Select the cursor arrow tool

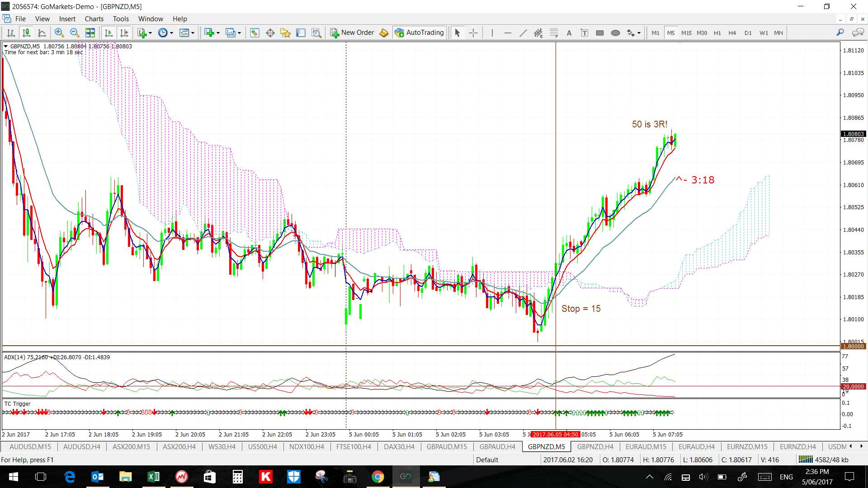pos(458,33)
